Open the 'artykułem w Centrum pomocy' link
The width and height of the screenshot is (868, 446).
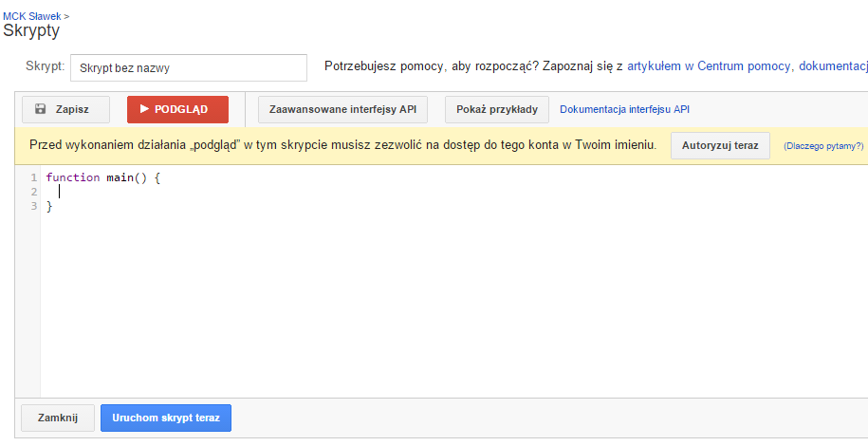coord(709,66)
